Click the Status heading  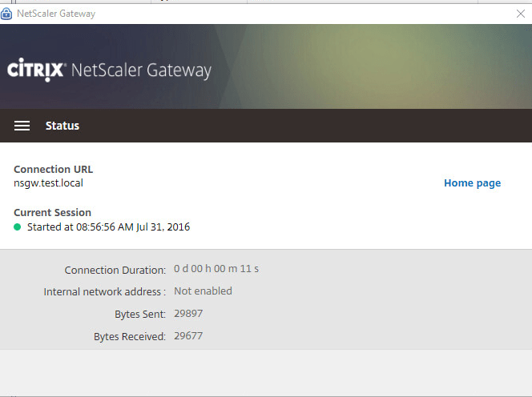coord(62,126)
